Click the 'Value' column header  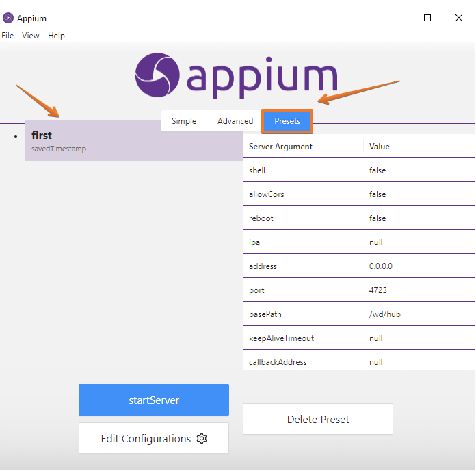coord(419,147)
